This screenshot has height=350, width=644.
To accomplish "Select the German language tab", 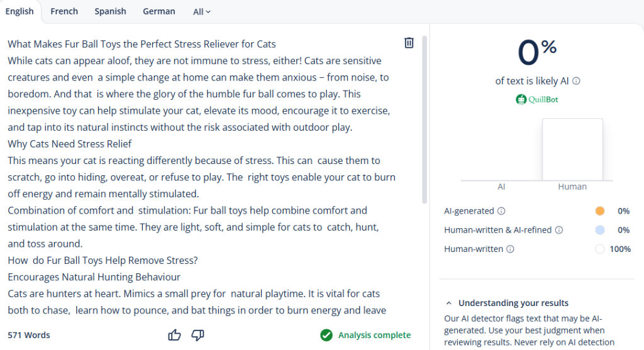I will 159,11.
